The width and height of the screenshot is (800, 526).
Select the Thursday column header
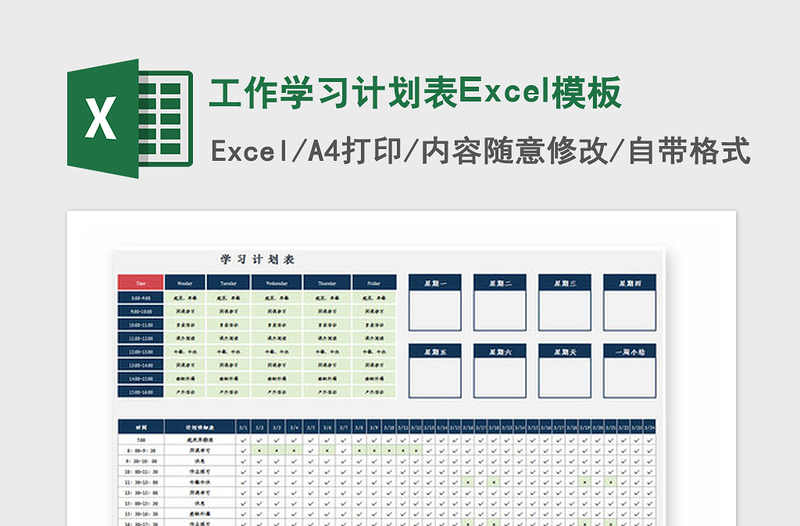pyautogui.click(x=327, y=282)
